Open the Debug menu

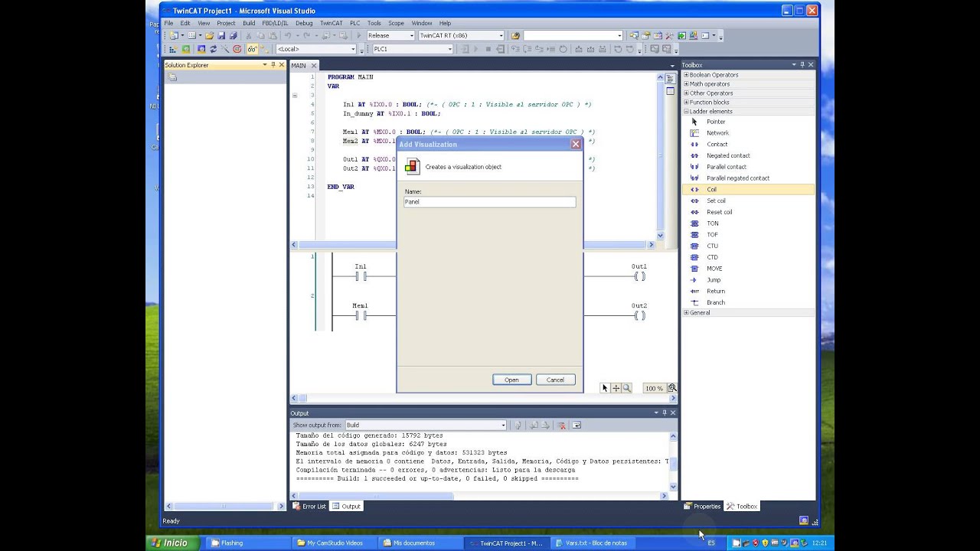[304, 23]
